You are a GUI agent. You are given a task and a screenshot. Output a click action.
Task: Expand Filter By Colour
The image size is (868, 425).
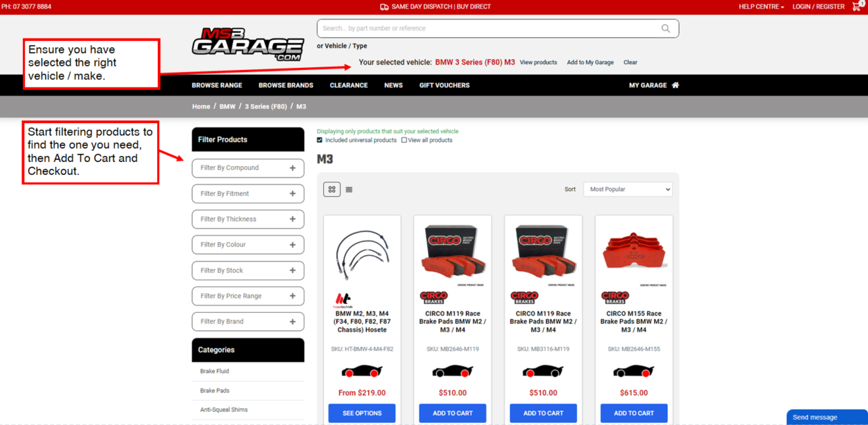coord(248,245)
